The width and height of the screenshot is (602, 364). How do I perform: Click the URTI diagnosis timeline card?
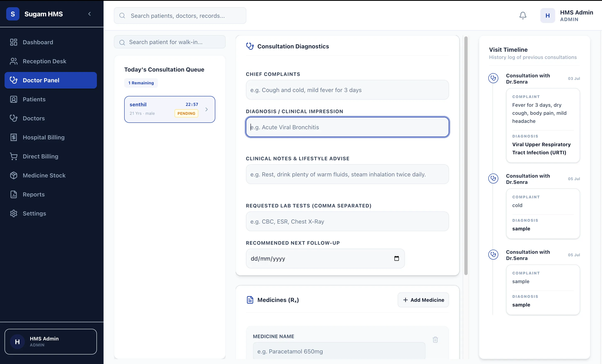(x=543, y=126)
